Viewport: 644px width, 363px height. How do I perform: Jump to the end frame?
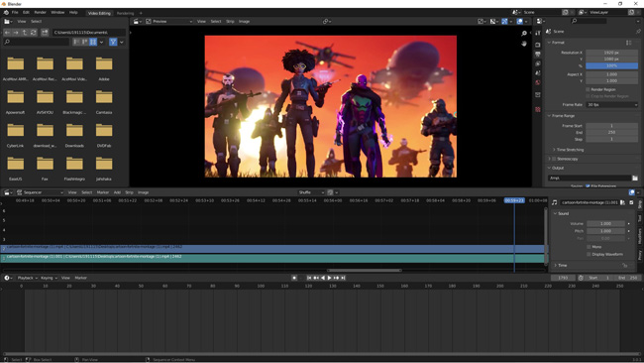click(343, 278)
